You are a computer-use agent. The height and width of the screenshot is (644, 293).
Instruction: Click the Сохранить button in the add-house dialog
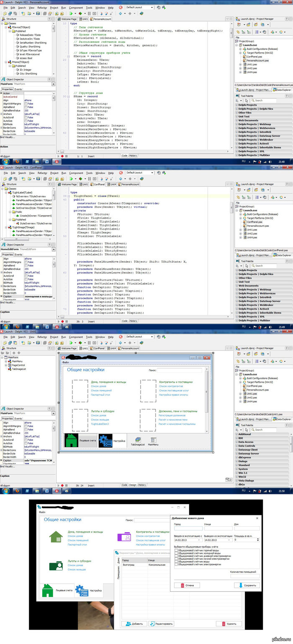click(247, 585)
